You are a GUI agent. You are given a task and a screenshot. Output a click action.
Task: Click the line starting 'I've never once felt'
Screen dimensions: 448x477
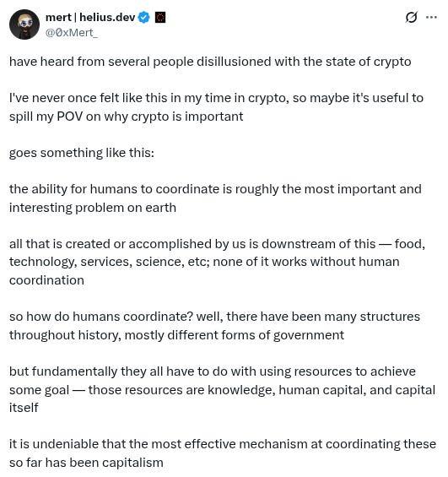pyautogui.click(x=216, y=98)
